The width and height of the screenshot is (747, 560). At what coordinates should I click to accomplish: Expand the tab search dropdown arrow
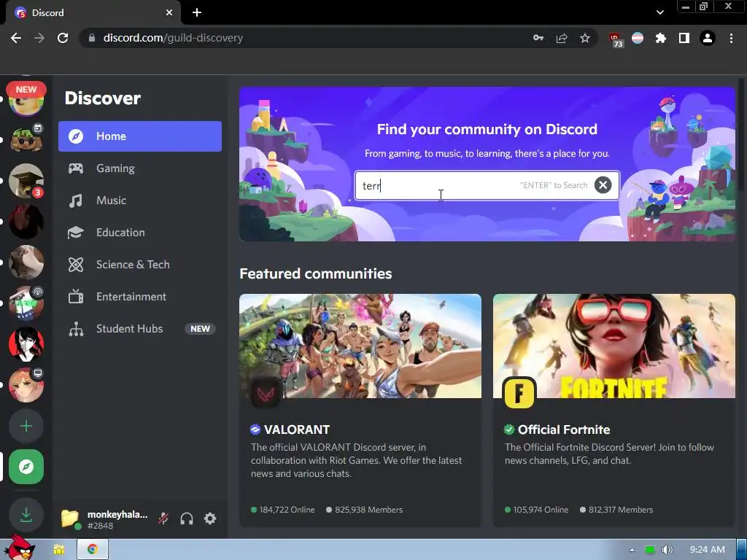[659, 12]
